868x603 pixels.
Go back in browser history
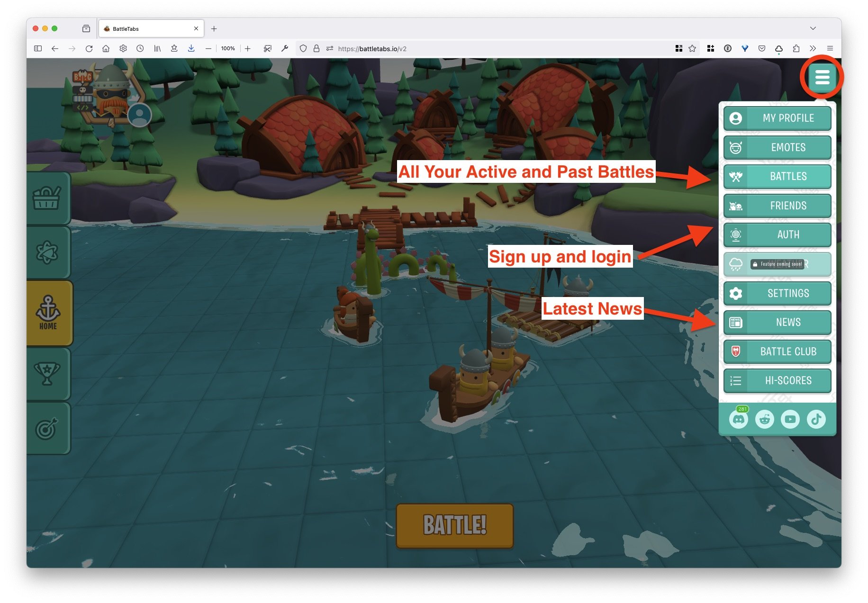pyautogui.click(x=55, y=48)
